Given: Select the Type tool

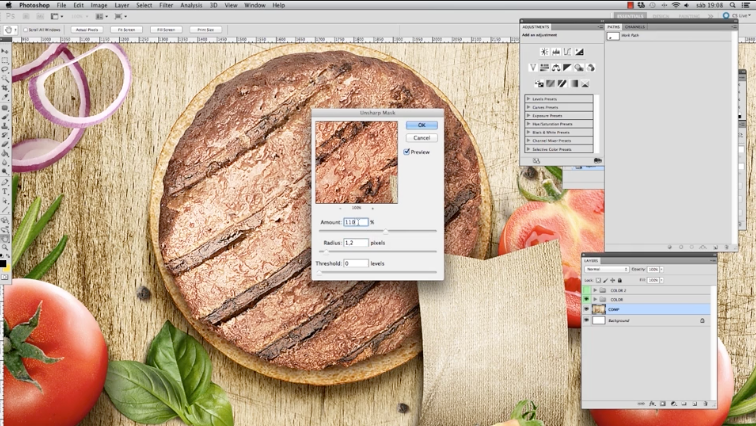Looking at the screenshot, I should 5,191.
